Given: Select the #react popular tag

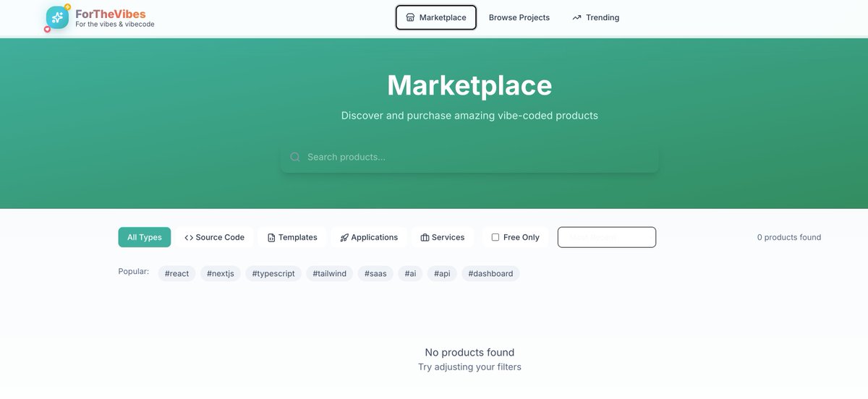Looking at the screenshot, I should point(176,273).
